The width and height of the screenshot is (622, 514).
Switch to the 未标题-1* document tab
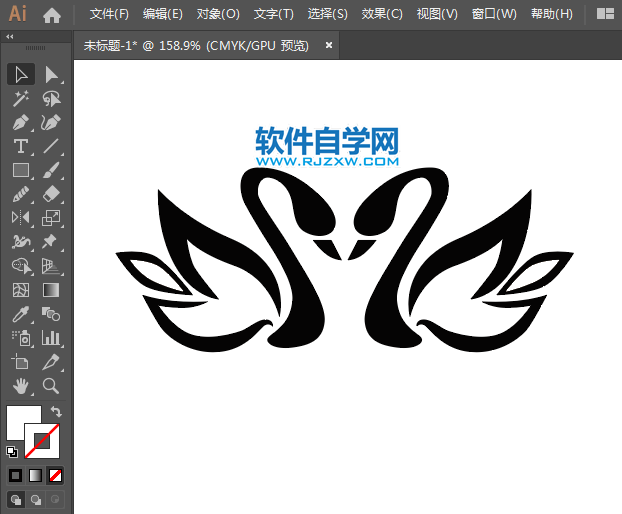point(196,46)
